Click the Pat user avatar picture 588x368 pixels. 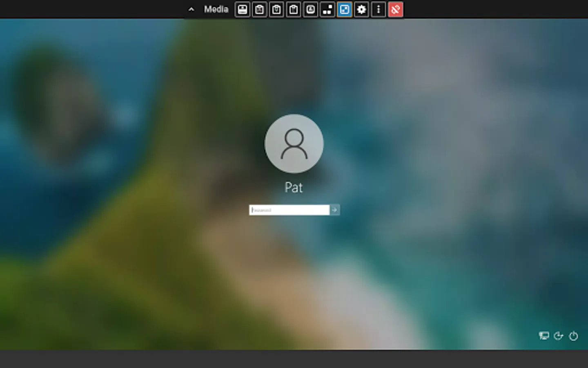[x=294, y=144]
